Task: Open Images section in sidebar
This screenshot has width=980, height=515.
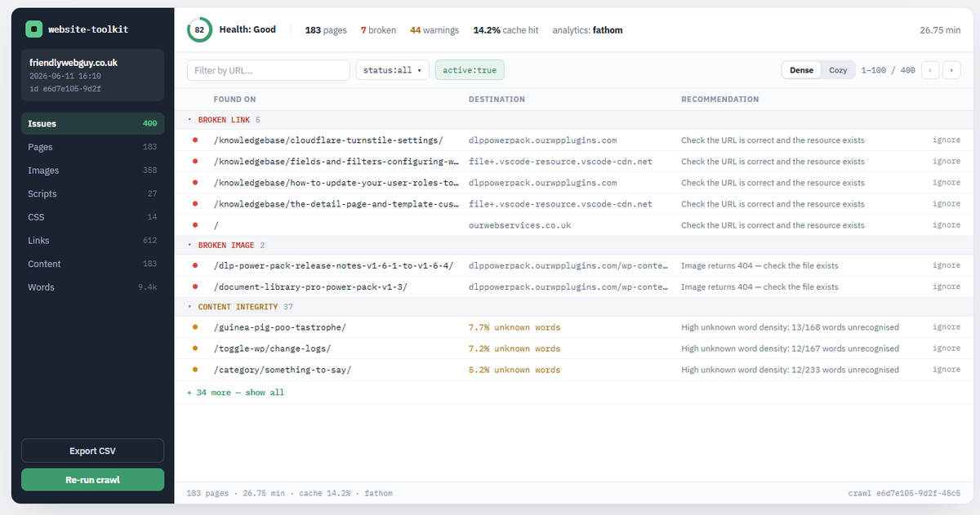Action: coord(92,171)
